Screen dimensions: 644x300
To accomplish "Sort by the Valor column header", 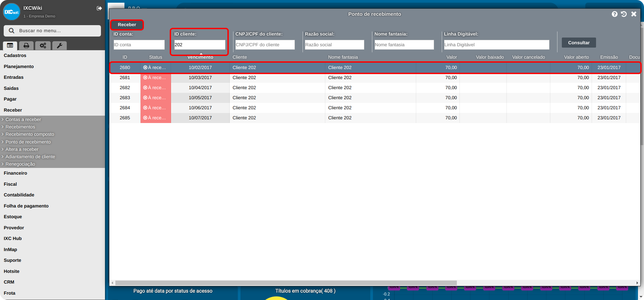I will [451, 57].
